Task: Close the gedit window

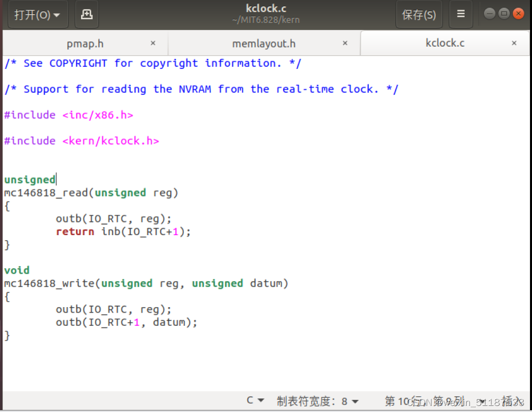Action: click(x=518, y=14)
